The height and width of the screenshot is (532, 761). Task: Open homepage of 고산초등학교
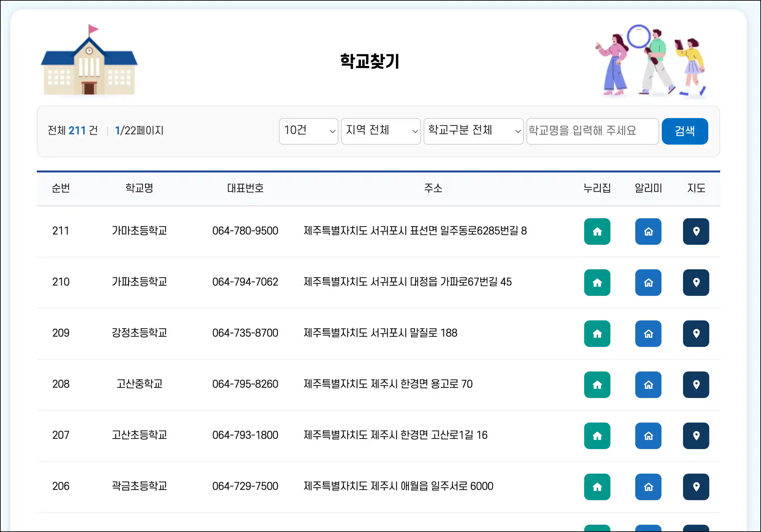(597, 435)
